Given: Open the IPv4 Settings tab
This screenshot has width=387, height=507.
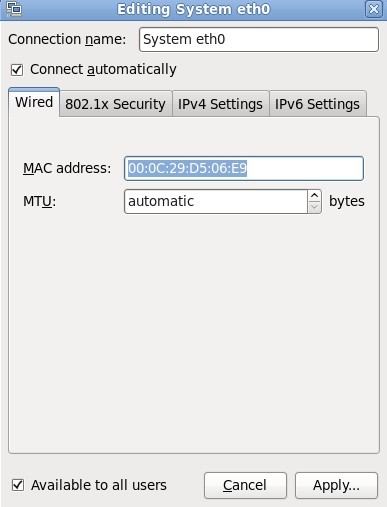Looking at the screenshot, I should coord(220,104).
